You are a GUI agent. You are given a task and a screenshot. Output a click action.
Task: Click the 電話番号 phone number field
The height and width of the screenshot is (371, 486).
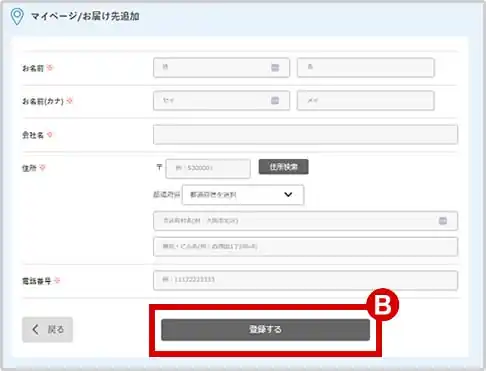pyautogui.click(x=305, y=280)
